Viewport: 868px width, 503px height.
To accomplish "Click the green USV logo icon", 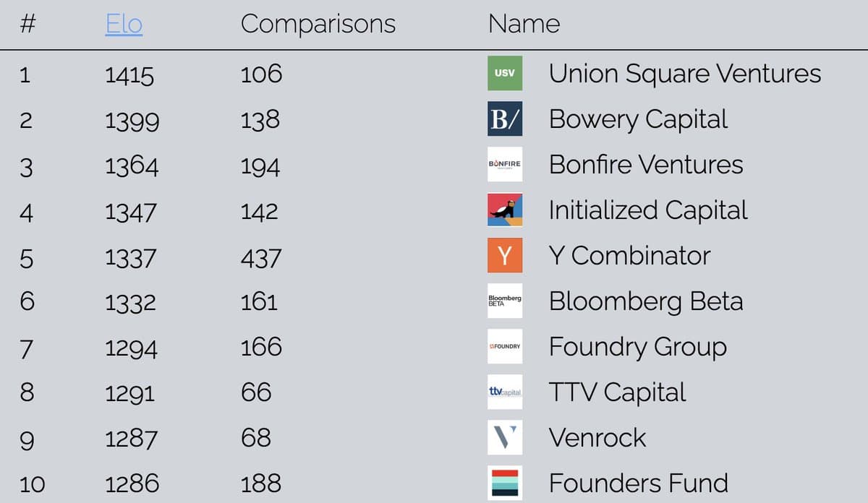I will pyautogui.click(x=505, y=73).
